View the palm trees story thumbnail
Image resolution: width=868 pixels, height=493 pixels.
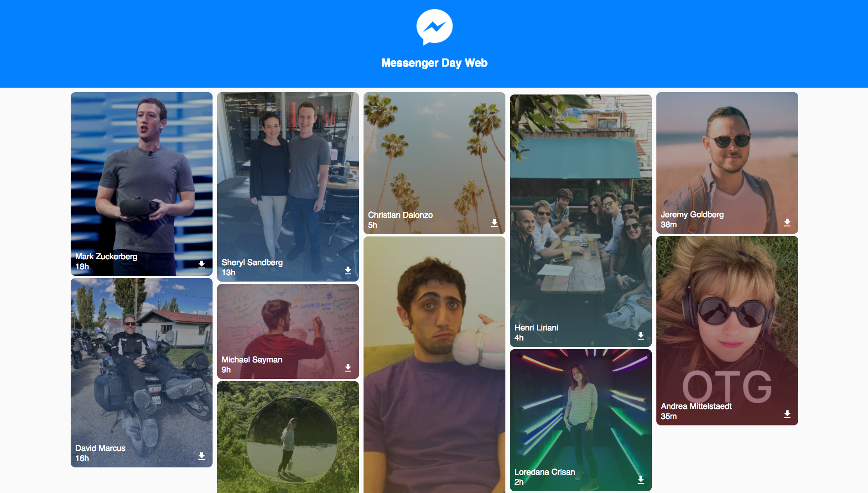click(x=434, y=163)
